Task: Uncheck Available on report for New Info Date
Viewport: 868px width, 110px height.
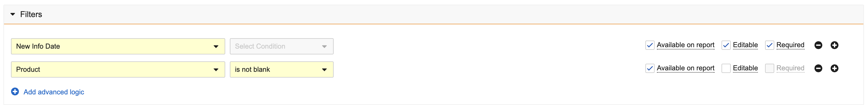Action: (650, 45)
